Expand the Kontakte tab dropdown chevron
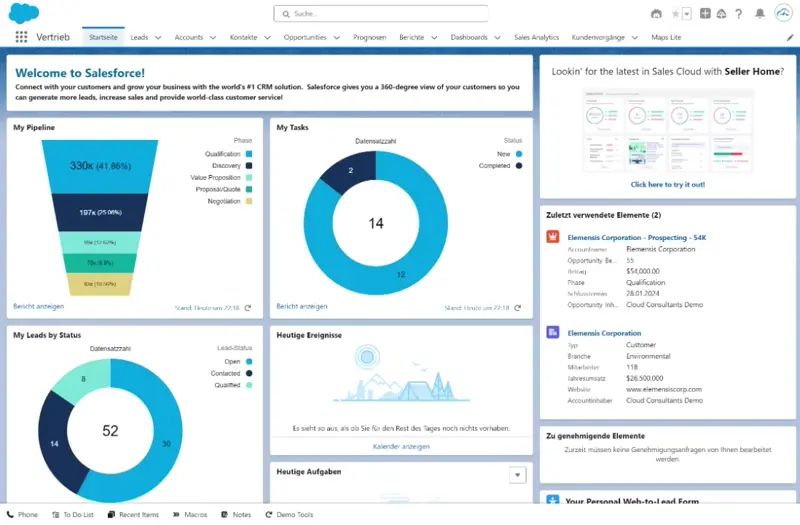Image resolution: width=800 pixels, height=525 pixels. click(267, 37)
